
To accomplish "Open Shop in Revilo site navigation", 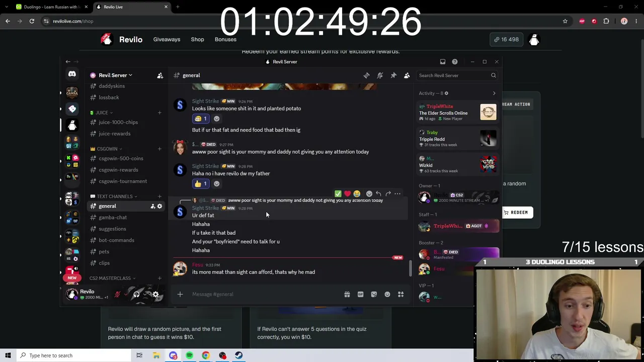I will [197, 39].
